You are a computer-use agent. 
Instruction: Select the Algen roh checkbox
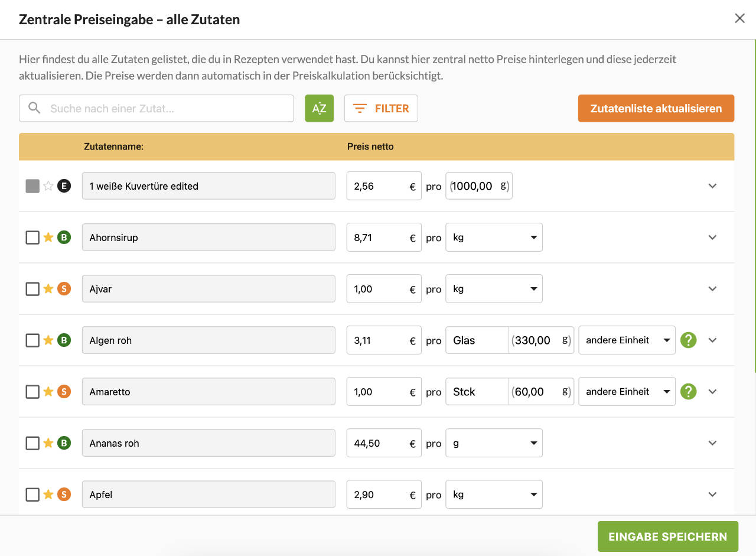click(x=32, y=340)
